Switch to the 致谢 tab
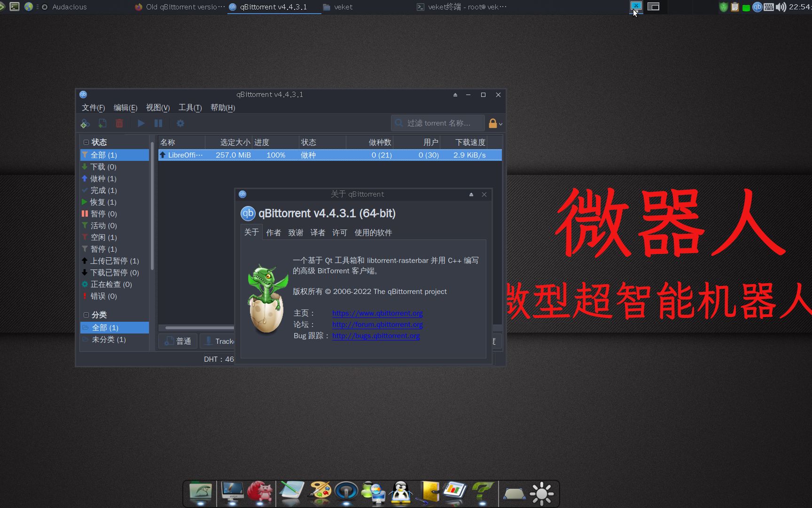Image resolution: width=812 pixels, height=508 pixels. (296, 233)
